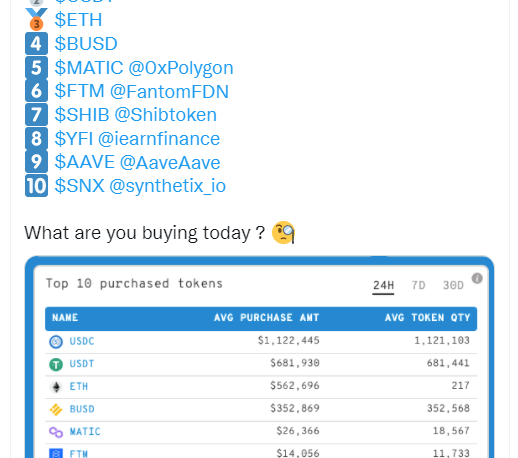Image resolution: width=518 pixels, height=458 pixels.
Task: Switch to the 24H tab
Action: pos(383,285)
